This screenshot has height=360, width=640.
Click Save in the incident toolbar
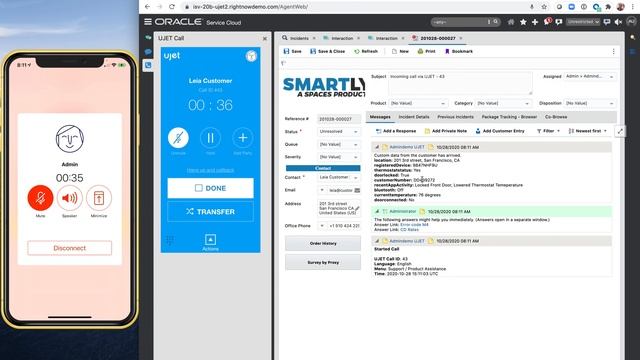click(292, 51)
